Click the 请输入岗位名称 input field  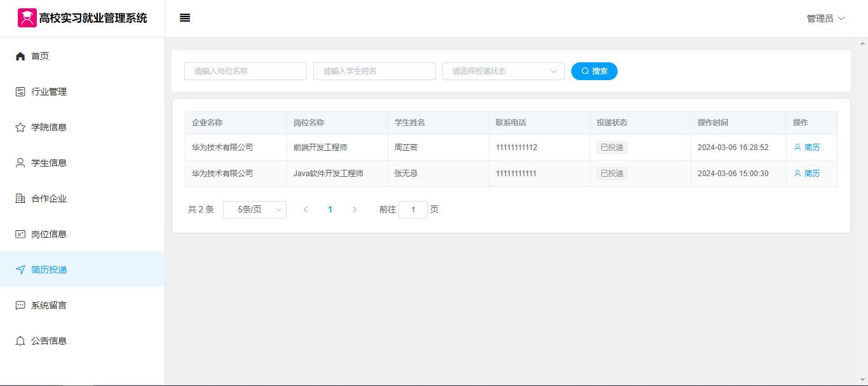[245, 71]
